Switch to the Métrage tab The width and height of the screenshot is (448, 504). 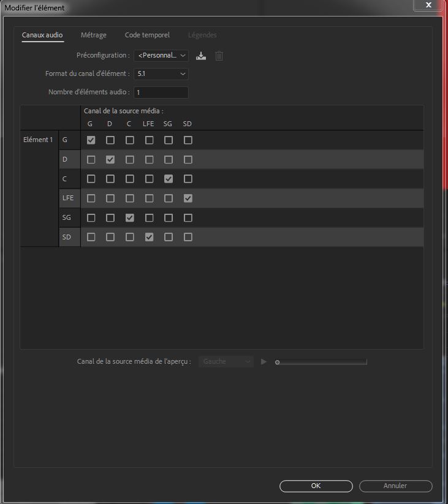(93, 36)
